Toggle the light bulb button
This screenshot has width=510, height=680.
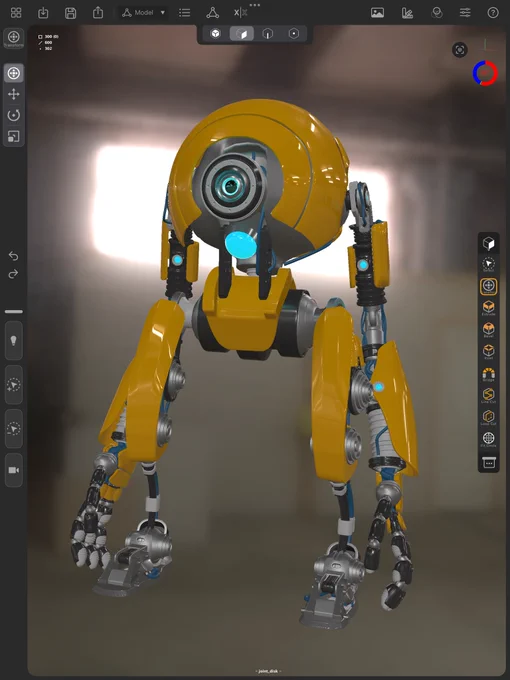coord(14,340)
